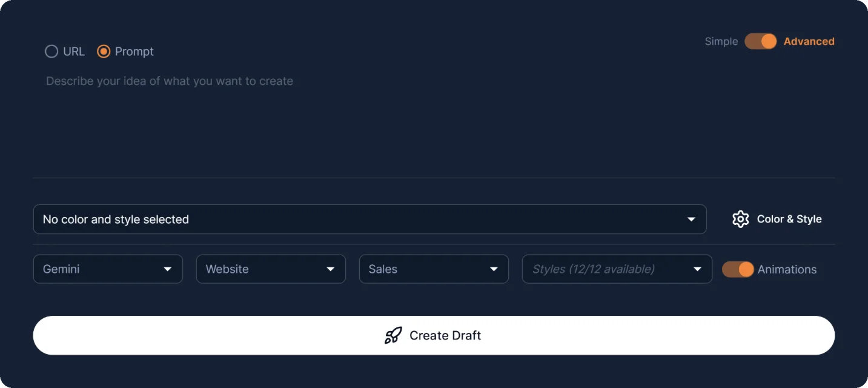Viewport: 868px width, 388px height.
Task: Toggle the Animations switch
Action: 738,269
